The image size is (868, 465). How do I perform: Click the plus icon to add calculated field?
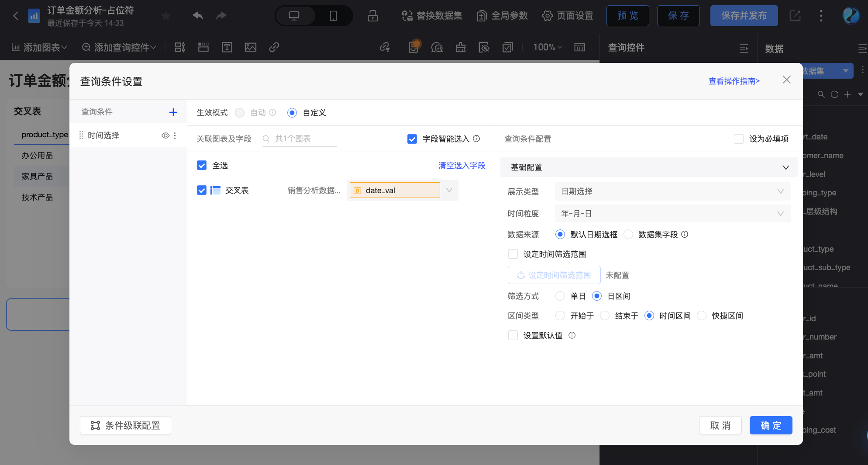click(847, 94)
